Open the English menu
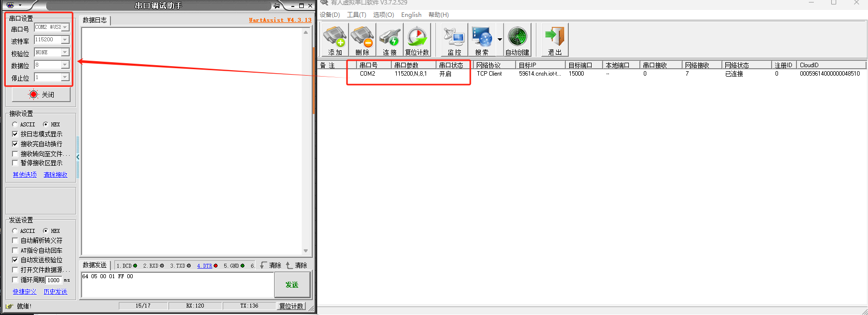The height and width of the screenshot is (315, 868). click(x=411, y=15)
